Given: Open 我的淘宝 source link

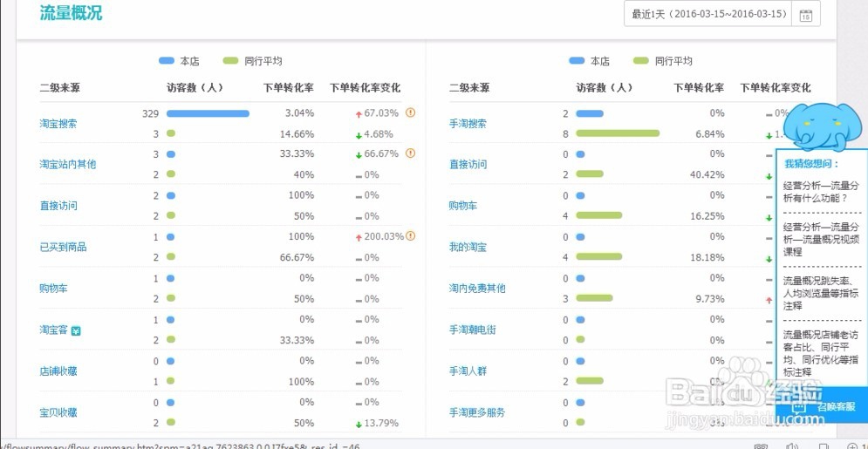Looking at the screenshot, I should pyautogui.click(x=468, y=247).
